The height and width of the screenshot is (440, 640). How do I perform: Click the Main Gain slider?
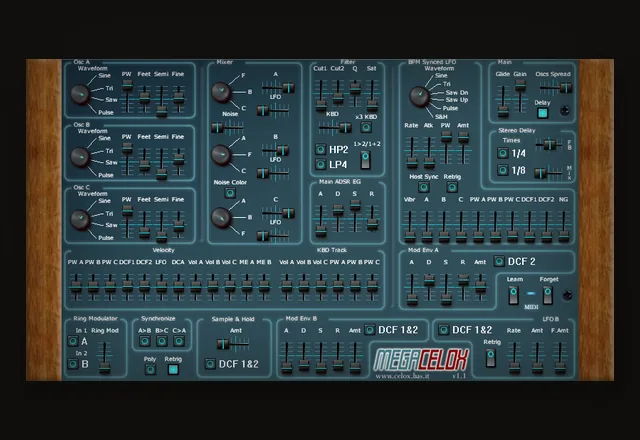click(x=520, y=96)
